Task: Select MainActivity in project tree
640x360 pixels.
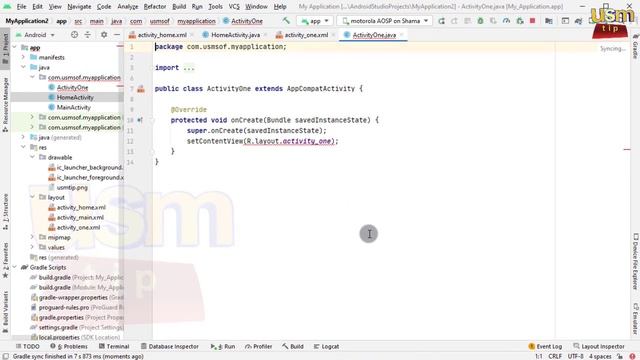Action: pos(73,107)
